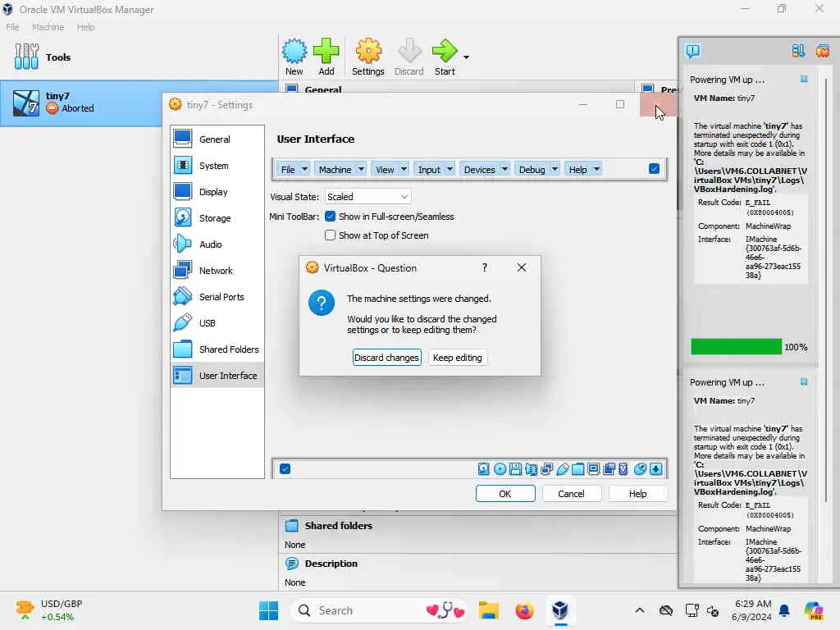Open the Machine menu of VirtualBox Manager

pos(48,27)
